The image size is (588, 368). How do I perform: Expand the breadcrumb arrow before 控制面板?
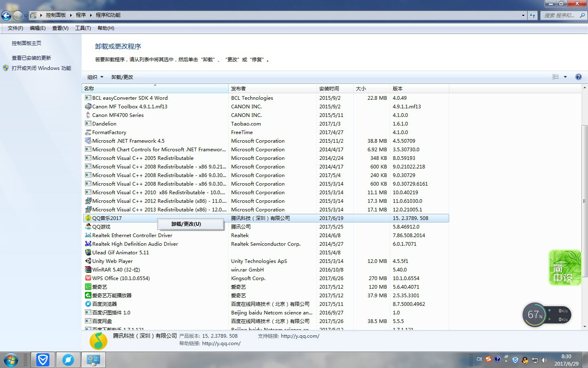tap(41, 15)
